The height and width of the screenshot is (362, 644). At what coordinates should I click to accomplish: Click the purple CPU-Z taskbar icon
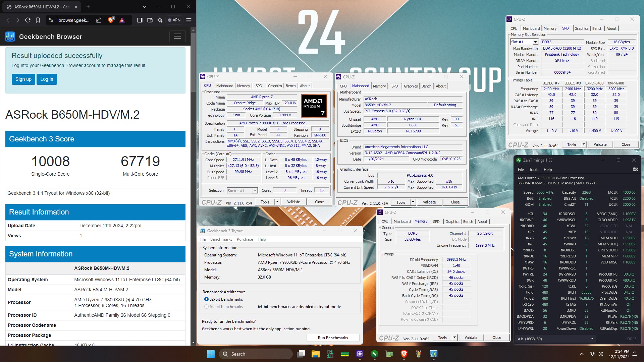[360, 354]
